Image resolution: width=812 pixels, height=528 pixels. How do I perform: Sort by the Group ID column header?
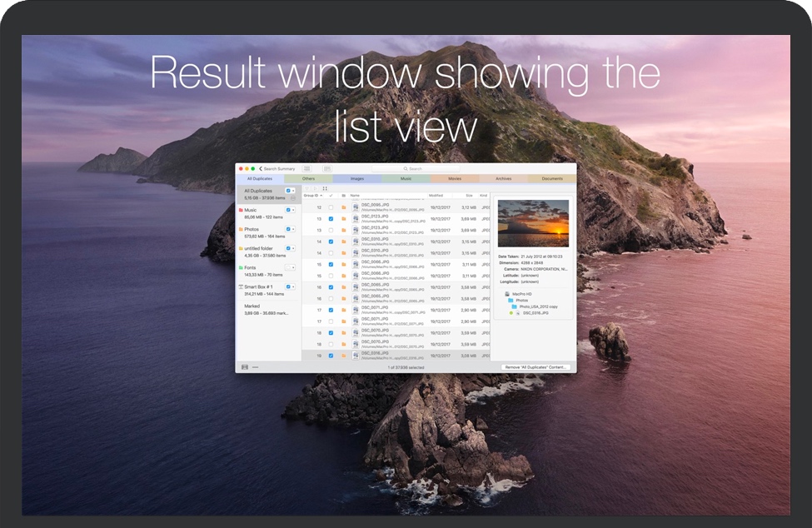coord(311,195)
